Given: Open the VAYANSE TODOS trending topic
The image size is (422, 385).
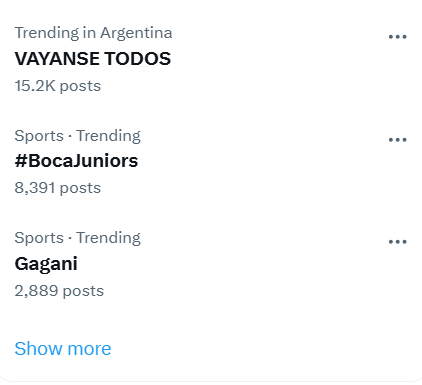Looking at the screenshot, I should (93, 59).
